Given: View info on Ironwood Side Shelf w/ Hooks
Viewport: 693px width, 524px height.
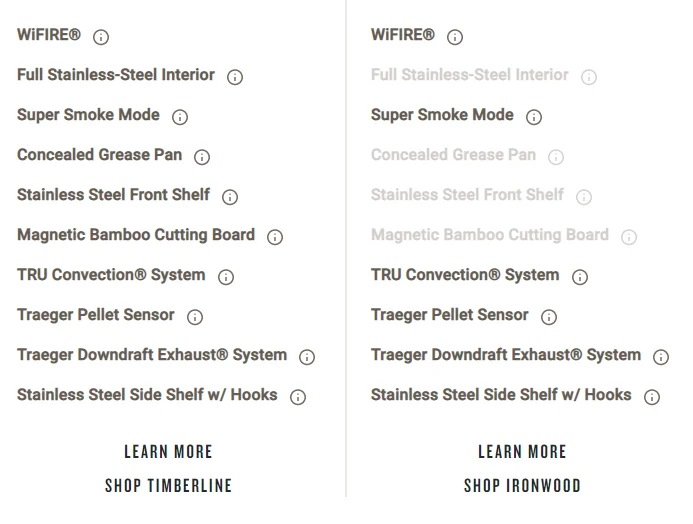Looking at the screenshot, I should pos(652,397).
